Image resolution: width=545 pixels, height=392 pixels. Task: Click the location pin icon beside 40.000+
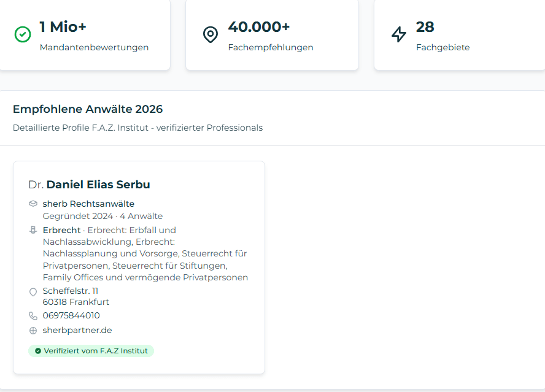[211, 34]
